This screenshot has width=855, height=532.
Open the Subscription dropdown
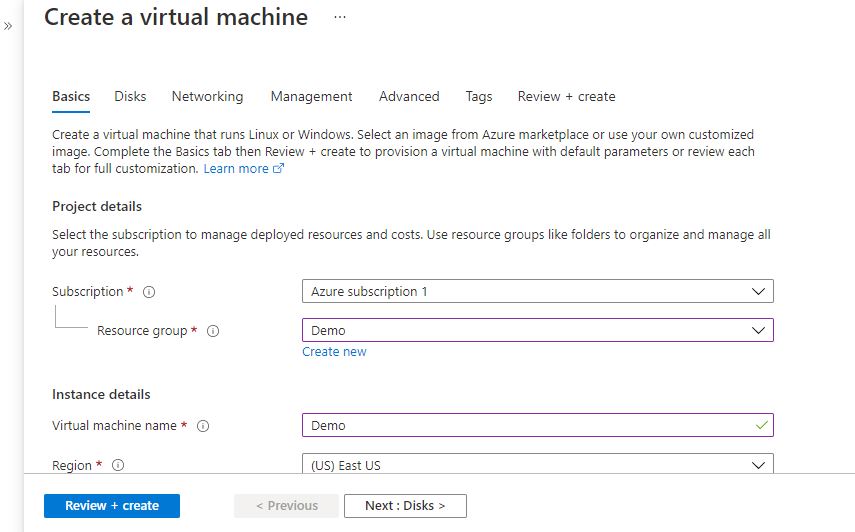[x=537, y=292]
